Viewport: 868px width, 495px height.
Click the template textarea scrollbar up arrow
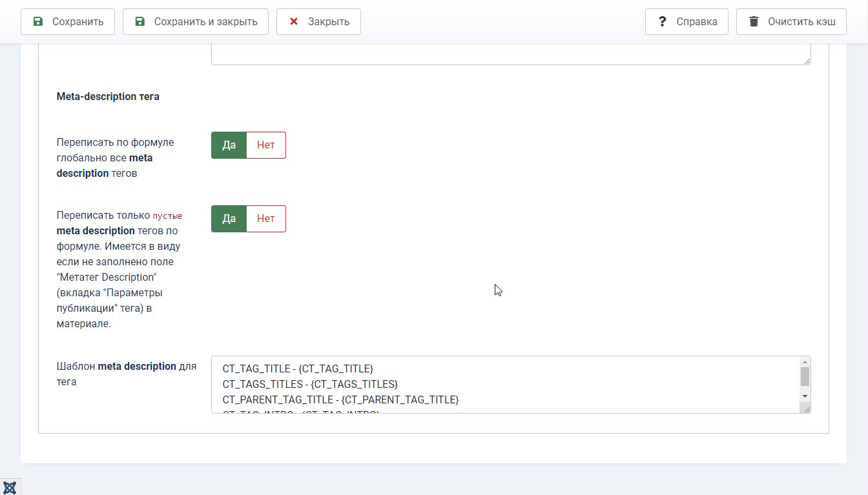(x=805, y=362)
